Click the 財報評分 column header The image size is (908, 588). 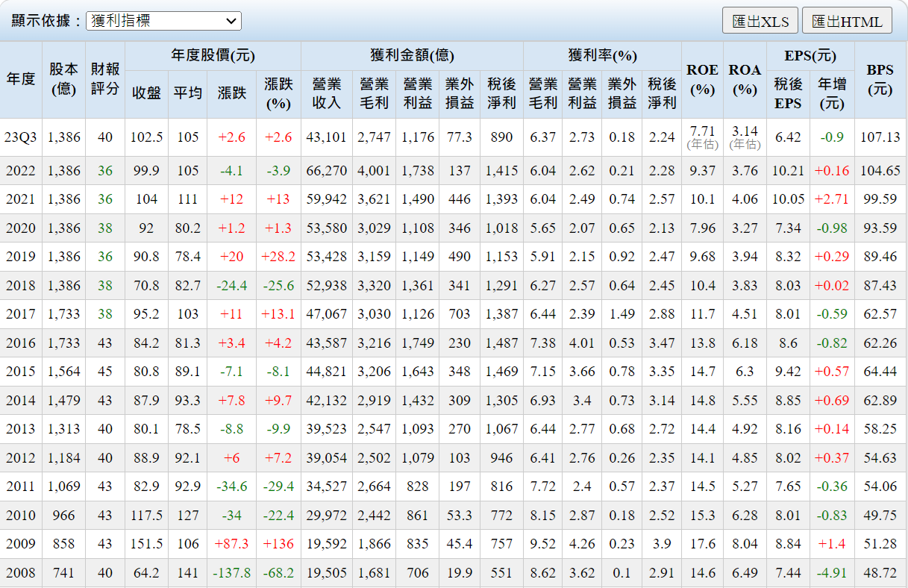tap(104, 79)
